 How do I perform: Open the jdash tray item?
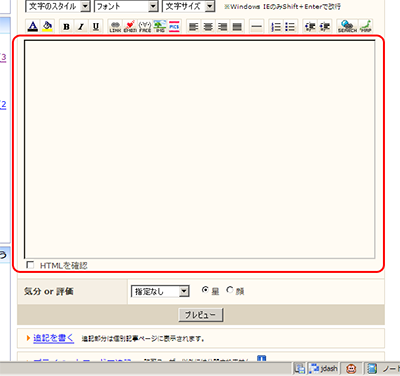pos(324,369)
